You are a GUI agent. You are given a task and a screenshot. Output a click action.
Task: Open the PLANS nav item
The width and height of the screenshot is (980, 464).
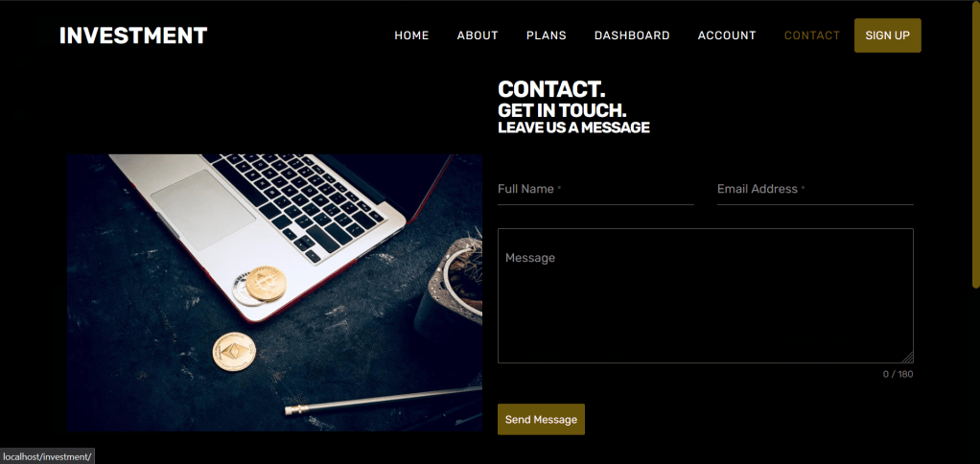[547, 35]
